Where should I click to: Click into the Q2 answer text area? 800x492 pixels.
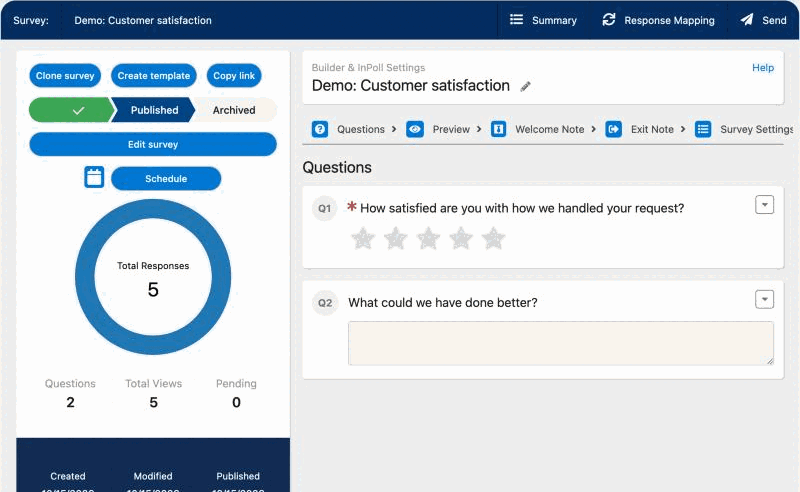(x=561, y=343)
